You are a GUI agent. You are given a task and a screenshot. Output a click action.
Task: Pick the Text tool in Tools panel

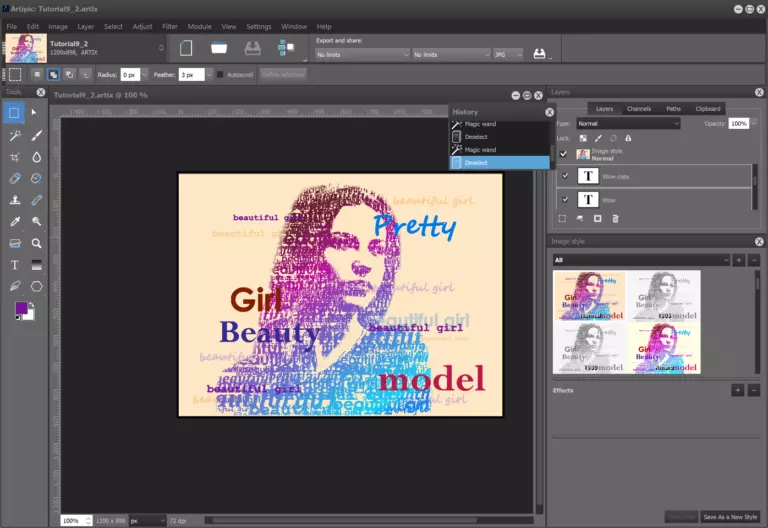point(15,265)
